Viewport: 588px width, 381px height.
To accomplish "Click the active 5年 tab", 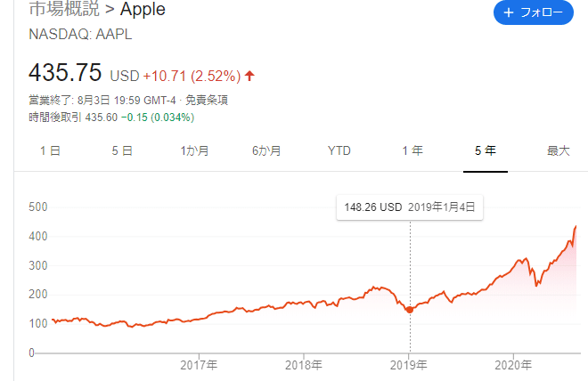I will (x=486, y=151).
